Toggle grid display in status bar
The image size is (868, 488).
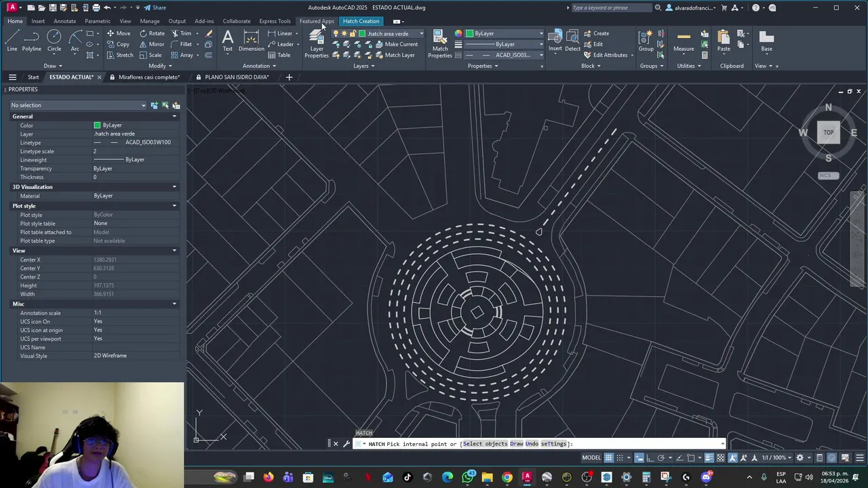pos(609,457)
